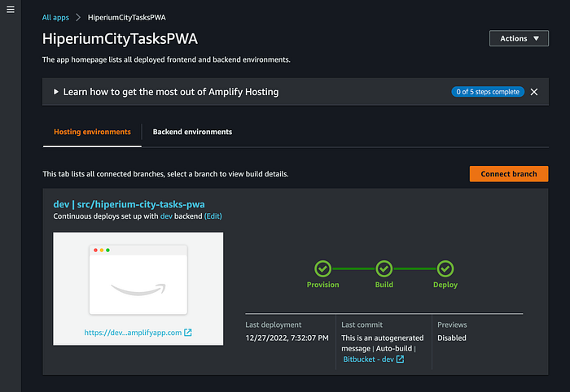Dismiss the Amplify Hosting steps banner

click(x=534, y=92)
